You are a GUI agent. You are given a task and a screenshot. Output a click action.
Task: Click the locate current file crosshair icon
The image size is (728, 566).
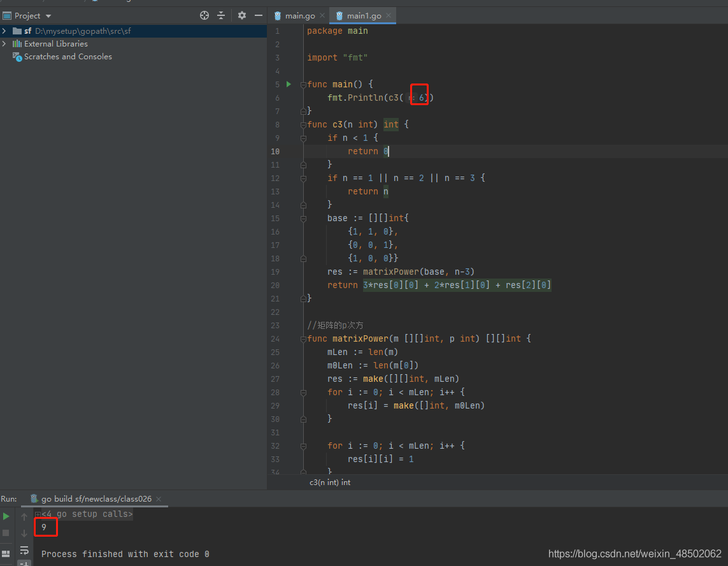pos(204,15)
